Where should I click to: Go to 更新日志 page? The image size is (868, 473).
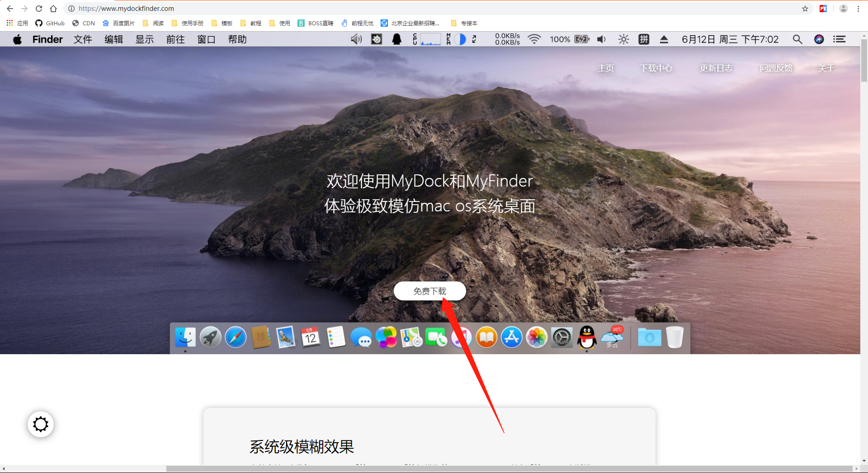(x=716, y=68)
